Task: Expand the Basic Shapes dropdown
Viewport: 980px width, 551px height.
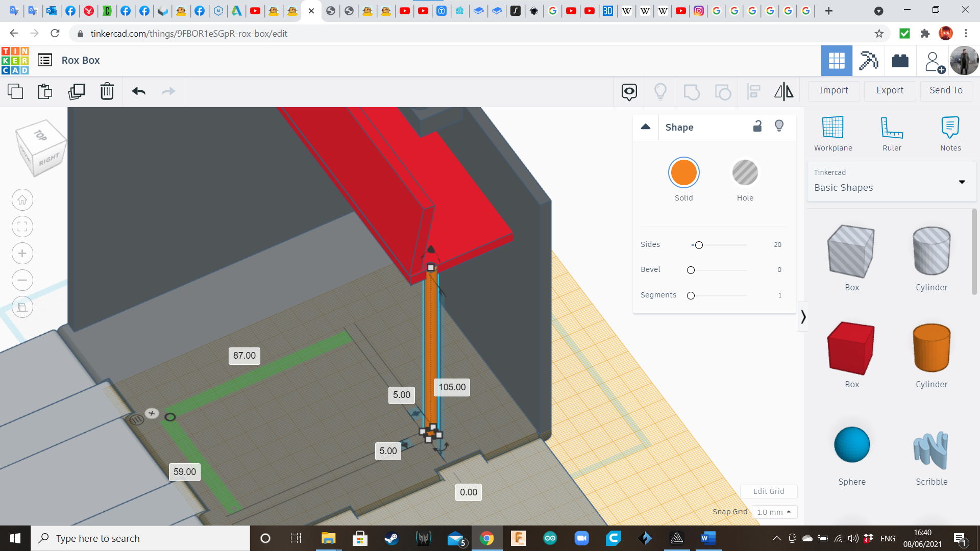Action: 962,182
